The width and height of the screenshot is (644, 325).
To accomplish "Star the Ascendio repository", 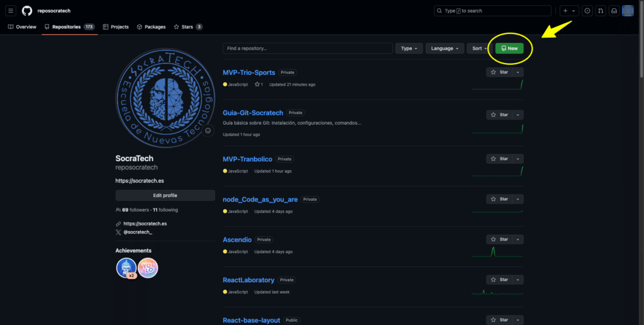I will pyautogui.click(x=499, y=239).
